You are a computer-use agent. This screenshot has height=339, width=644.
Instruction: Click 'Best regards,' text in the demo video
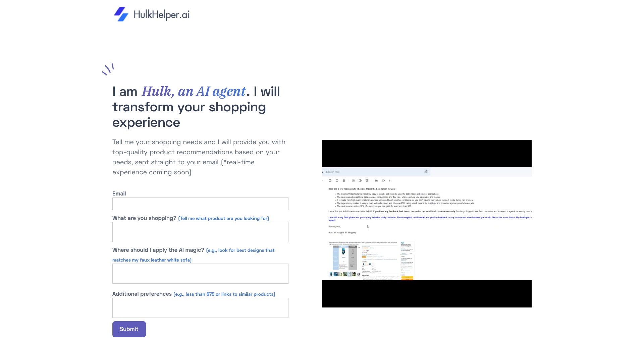point(335,227)
